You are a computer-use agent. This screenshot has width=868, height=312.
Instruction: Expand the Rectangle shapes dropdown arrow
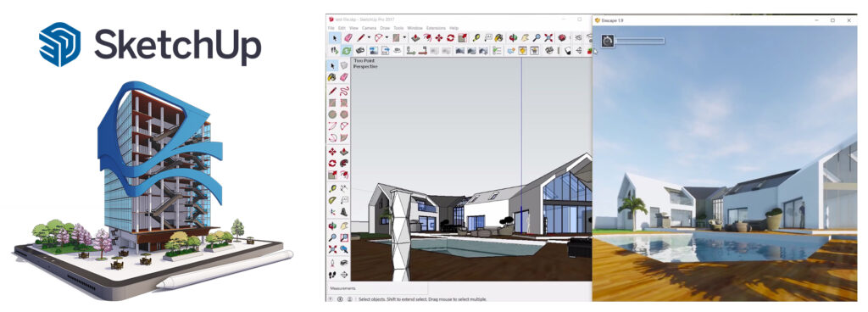(404, 37)
